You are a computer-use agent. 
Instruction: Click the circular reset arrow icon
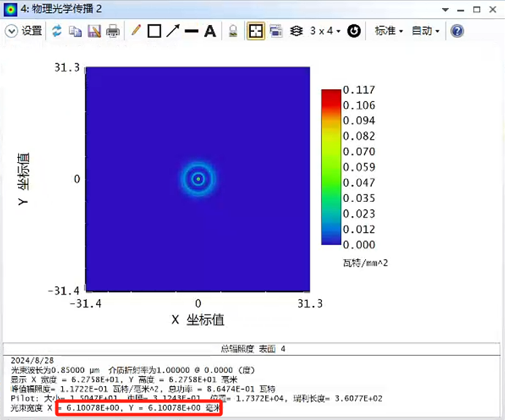tap(354, 31)
